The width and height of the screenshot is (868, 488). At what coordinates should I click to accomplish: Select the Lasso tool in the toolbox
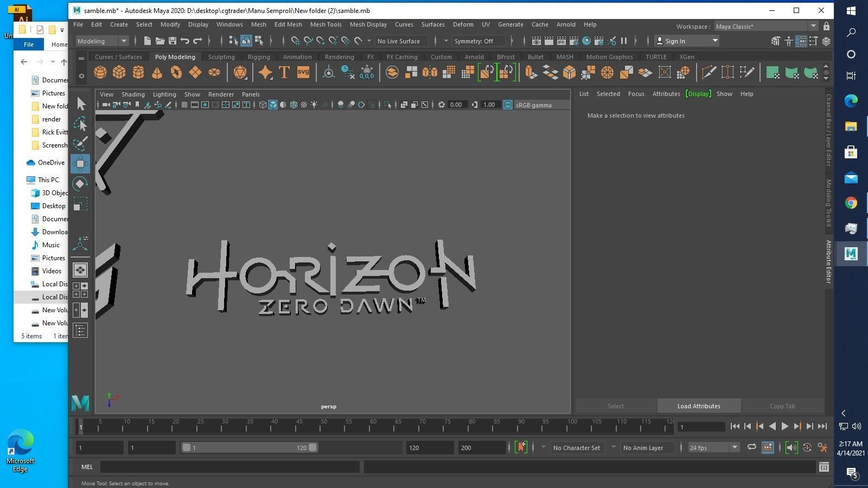(80, 124)
